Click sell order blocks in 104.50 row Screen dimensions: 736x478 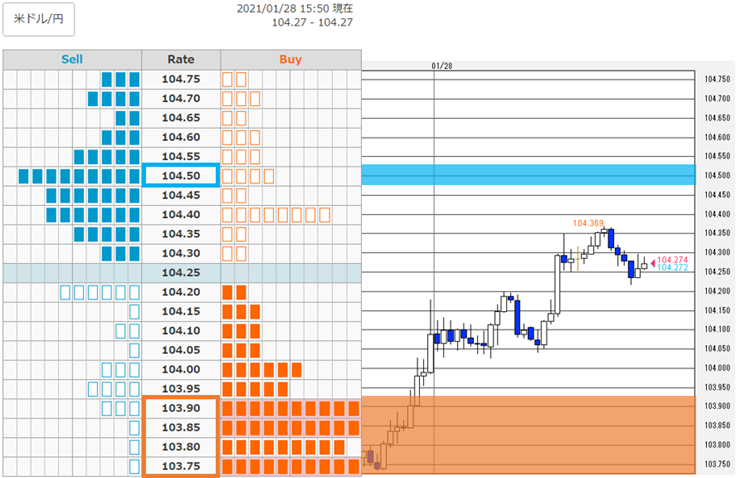point(79,176)
